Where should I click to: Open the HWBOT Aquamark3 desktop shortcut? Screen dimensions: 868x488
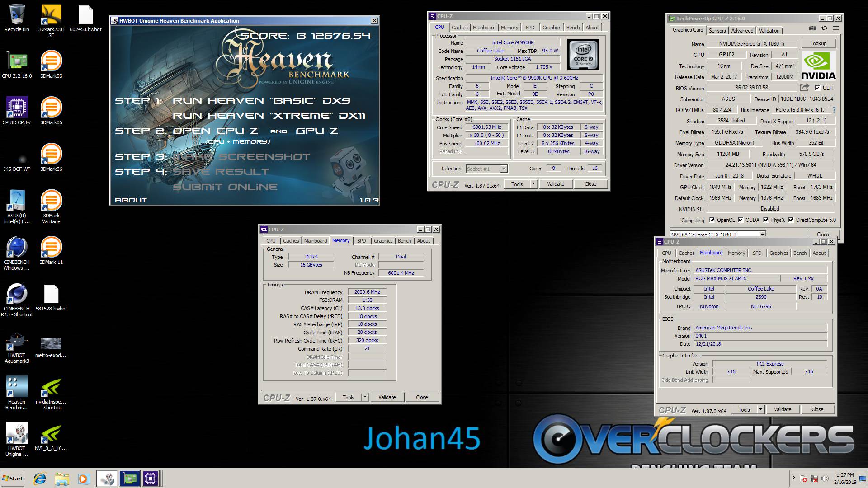click(17, 348)
